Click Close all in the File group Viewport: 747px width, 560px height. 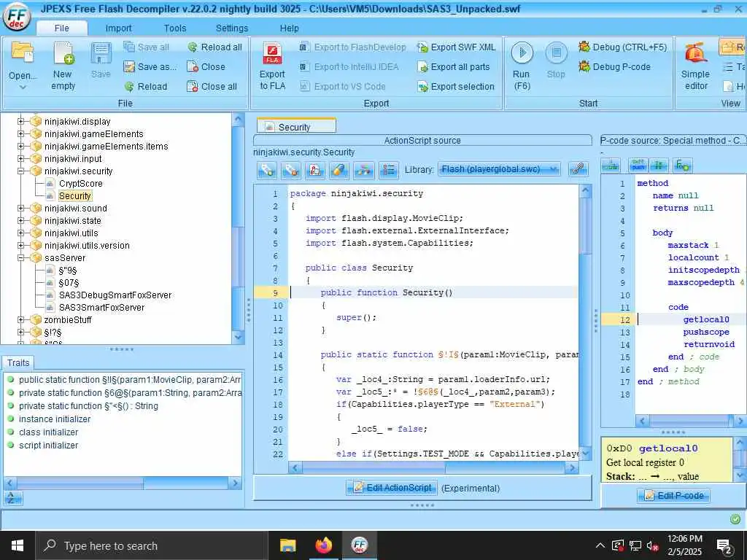coord(212,87)
